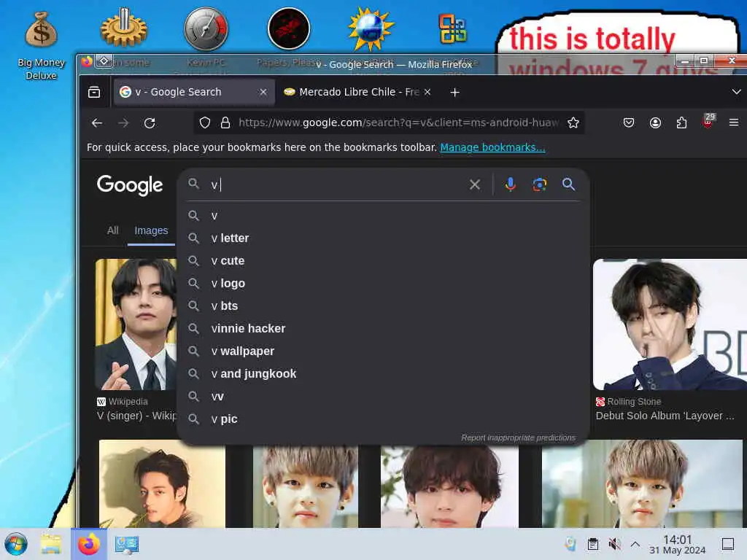Image resolution: width=747 pixels, height=560 pixels.
Task: Choose the 'v wallpaper' suggestion
Action: pos(384,351)
